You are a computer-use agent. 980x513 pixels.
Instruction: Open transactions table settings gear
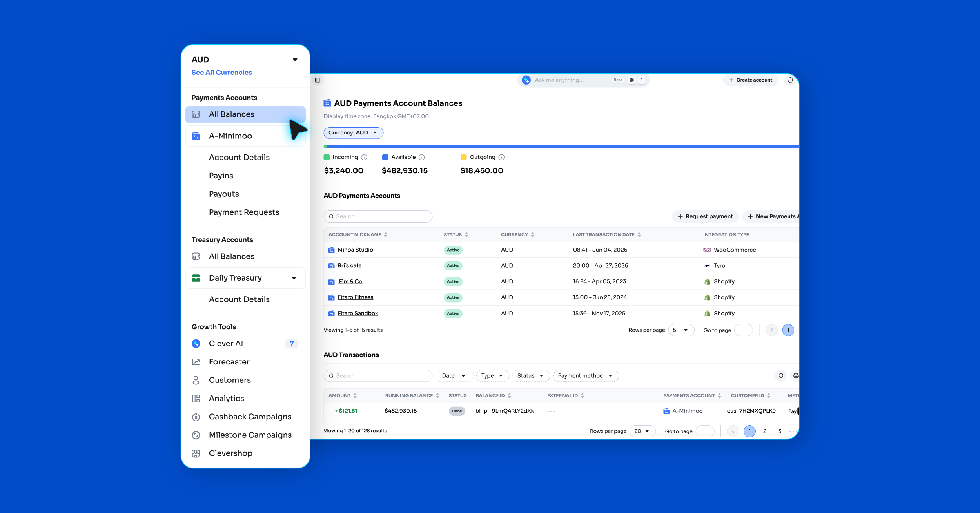[x=796, y=376]
